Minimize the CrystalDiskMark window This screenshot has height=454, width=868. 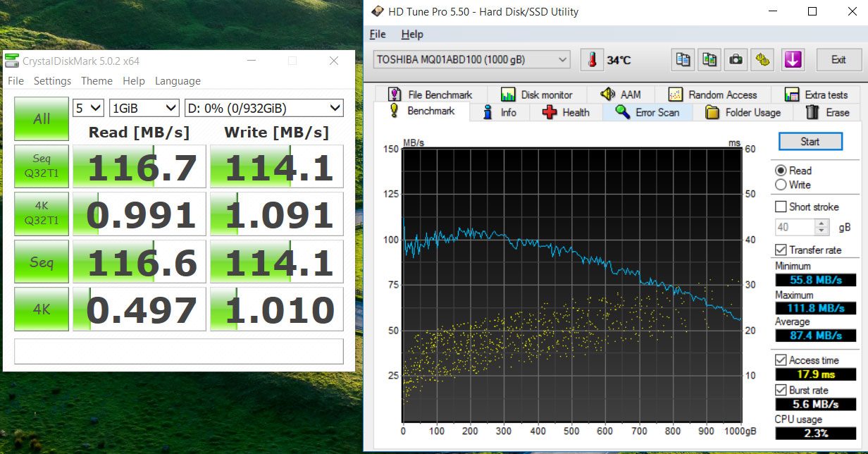coord(252,61)
